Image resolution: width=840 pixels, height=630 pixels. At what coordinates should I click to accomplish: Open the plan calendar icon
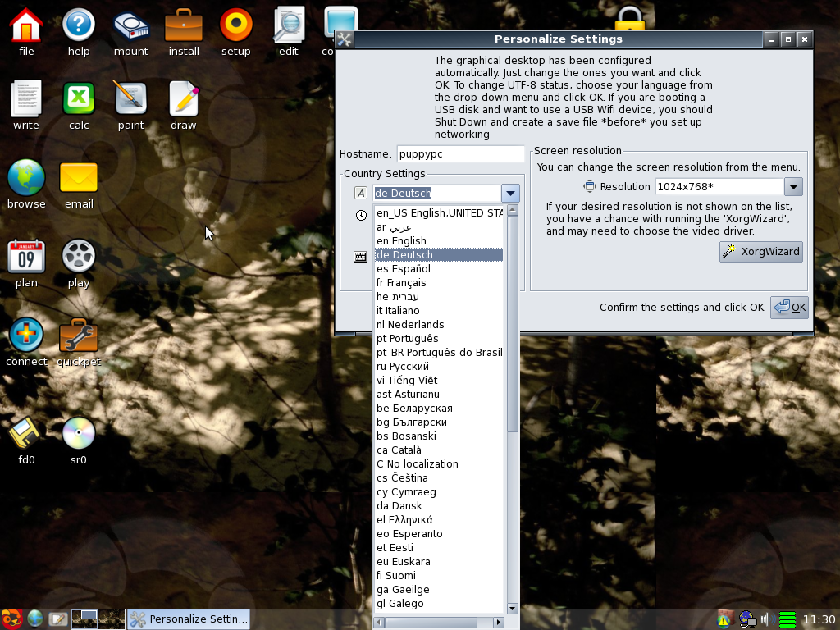pyautogui.click(x=26, y=258)
